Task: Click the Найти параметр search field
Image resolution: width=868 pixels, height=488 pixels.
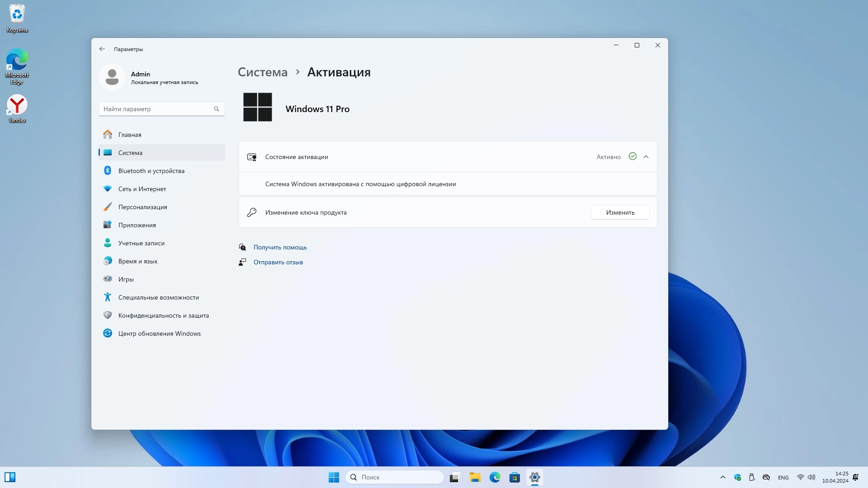Action: [x=156, y=109]
